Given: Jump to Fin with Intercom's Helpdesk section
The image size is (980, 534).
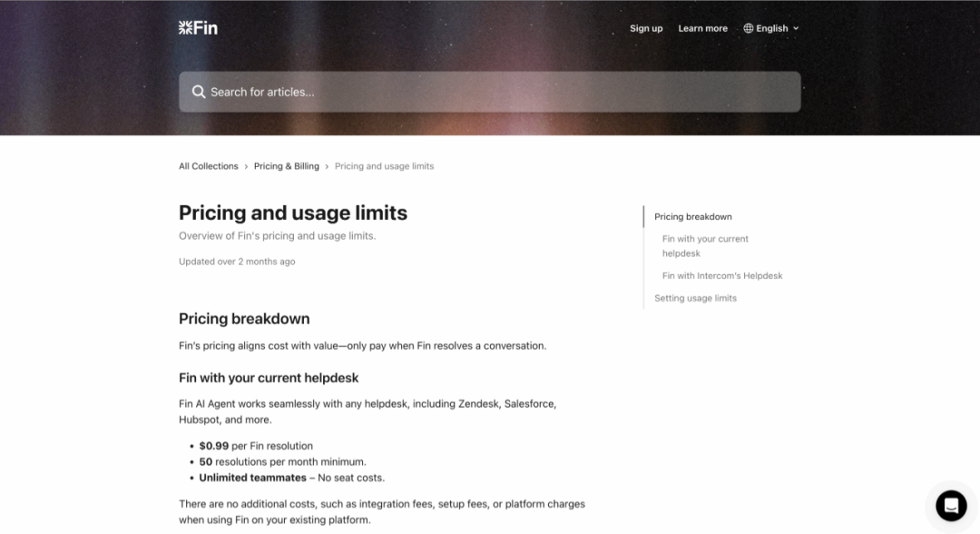Looking at the screenshot, I should coord(721,276).
